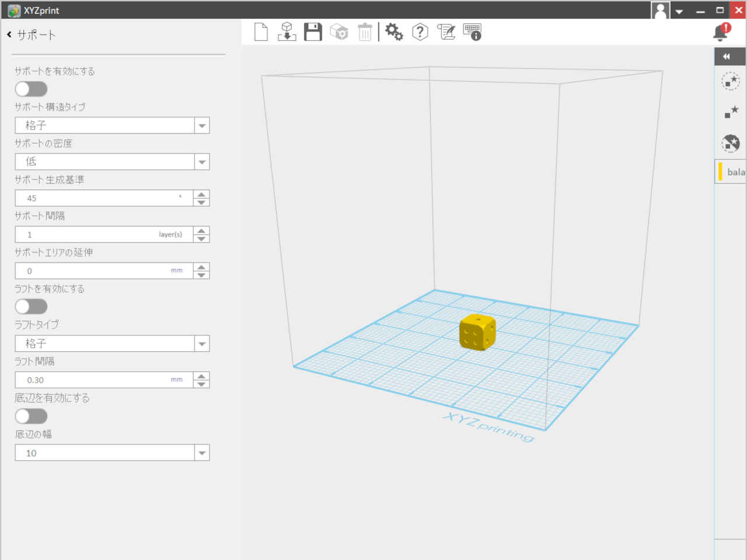Open notifications bell with red alert
The width and height of the screenshot is (747, 560).
[722, 32]
